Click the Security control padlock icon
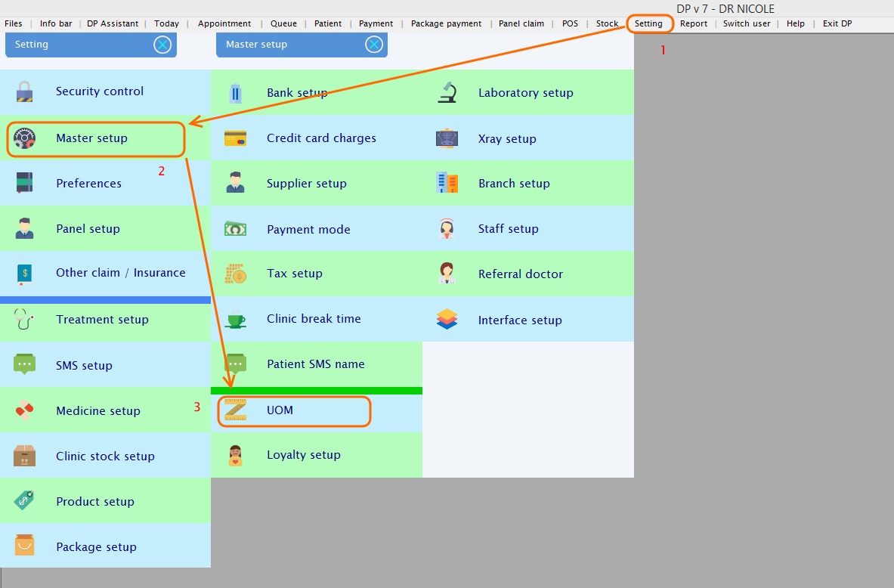This screenshot has width=894, height=588. 24,91
